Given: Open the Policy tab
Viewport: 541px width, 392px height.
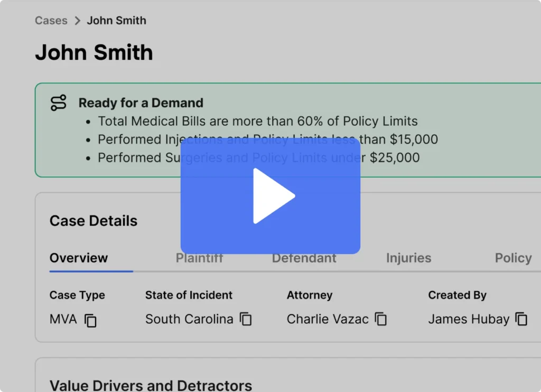Looking at the screenshot, I should (513, 258).
